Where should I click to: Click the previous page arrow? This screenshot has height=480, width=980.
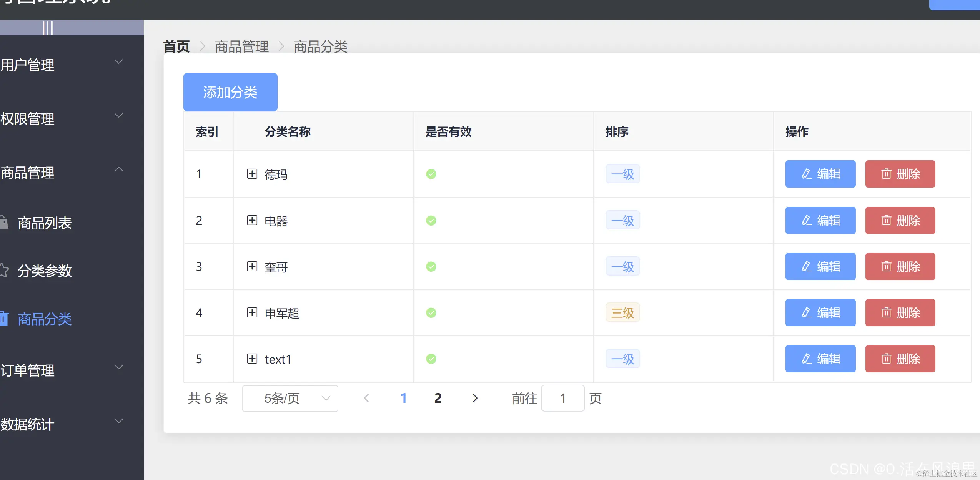(366, 398)
